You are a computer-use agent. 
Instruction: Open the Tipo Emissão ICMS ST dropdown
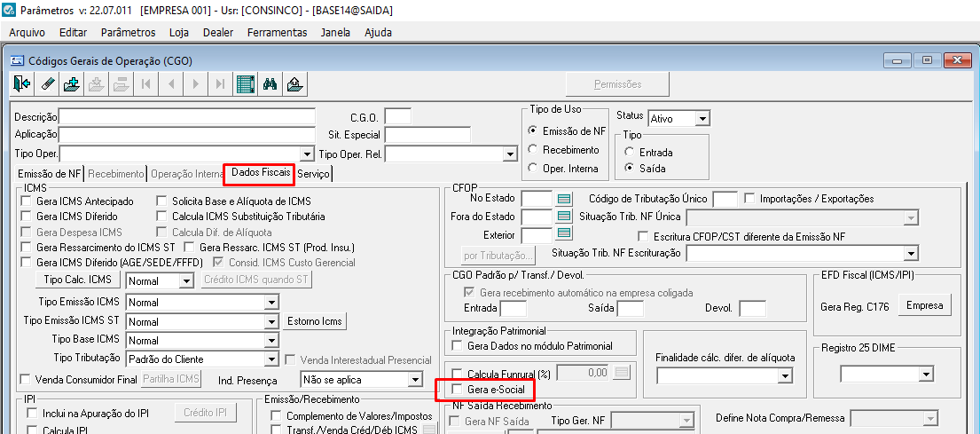pos(271,322)
